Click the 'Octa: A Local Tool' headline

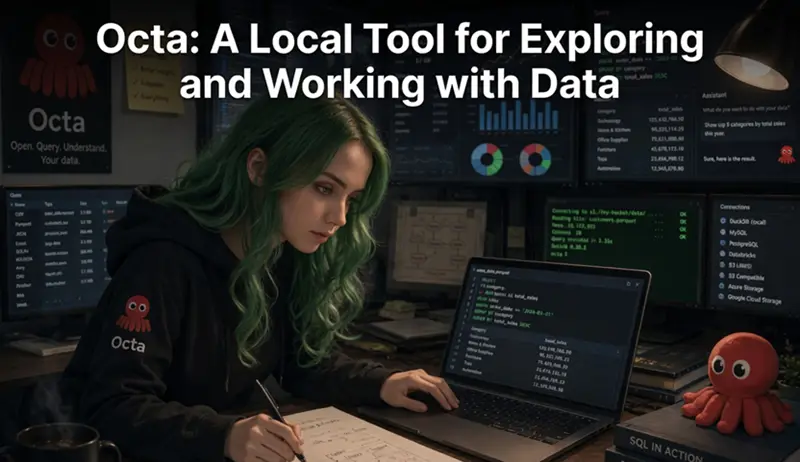pyautogui.click(x=399, y=61)
